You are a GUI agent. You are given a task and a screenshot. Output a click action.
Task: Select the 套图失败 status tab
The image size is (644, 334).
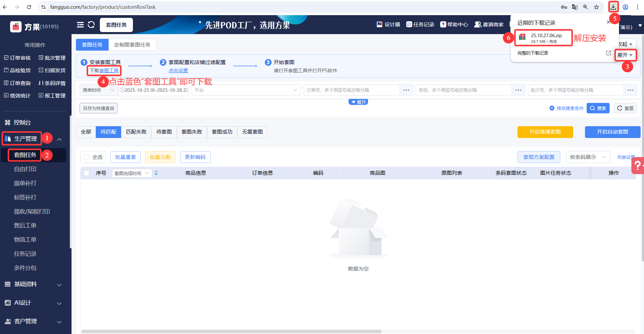(192, 132)
